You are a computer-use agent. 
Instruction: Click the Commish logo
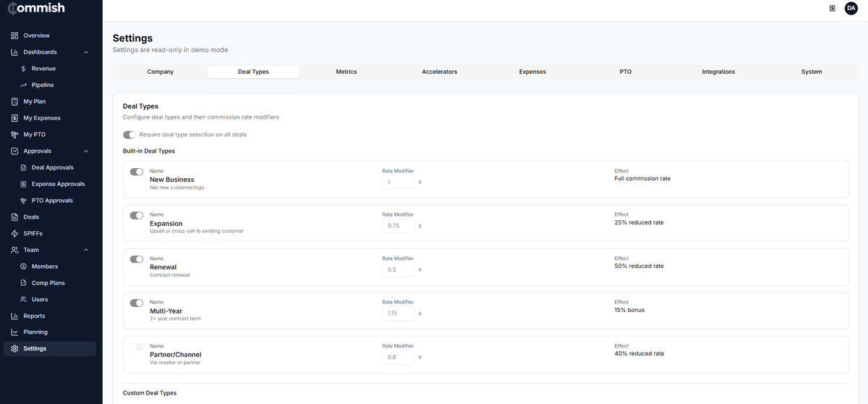click(35, 9)
